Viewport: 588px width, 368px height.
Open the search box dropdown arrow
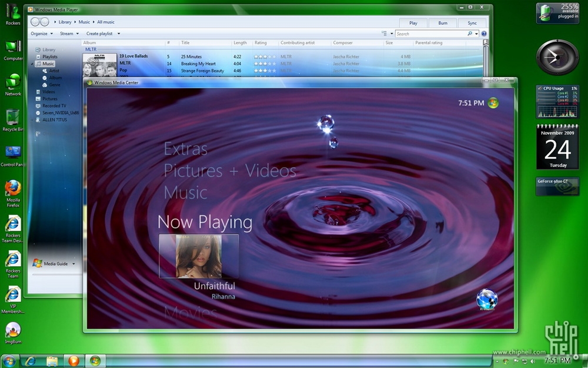(477, 34)
